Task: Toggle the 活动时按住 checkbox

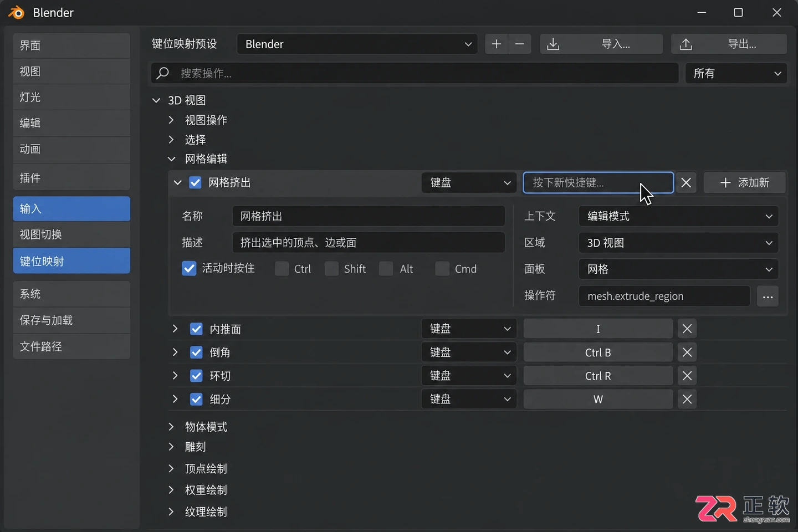Action: [189, 269]
